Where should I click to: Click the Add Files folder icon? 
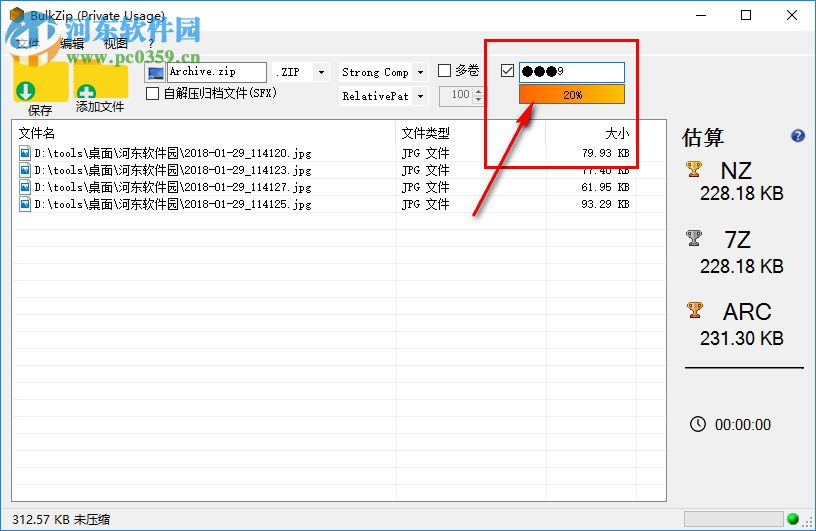point(100,81)
